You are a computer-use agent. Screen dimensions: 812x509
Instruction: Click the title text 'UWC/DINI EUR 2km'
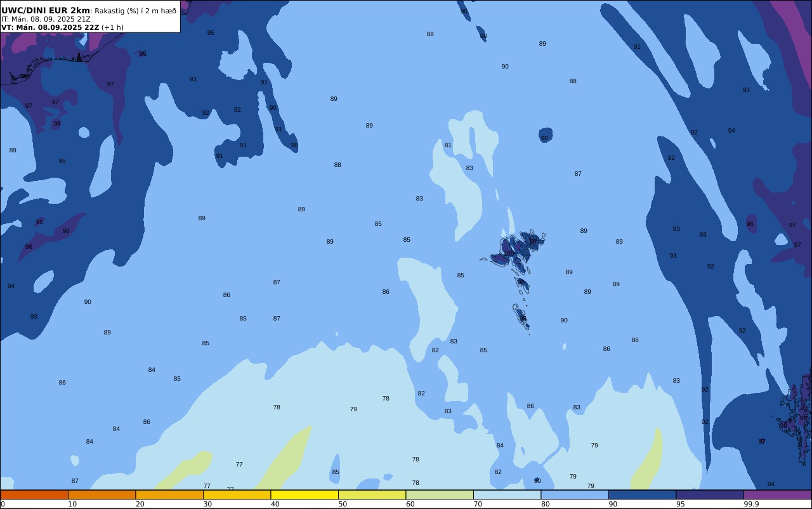(46, 11)
